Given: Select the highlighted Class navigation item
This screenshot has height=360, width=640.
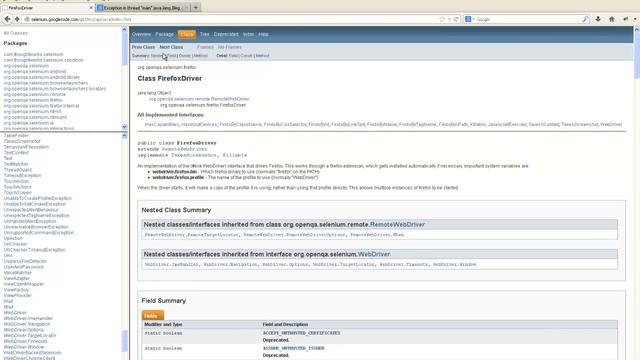Looking at the screenshot, I should [x=187, y=34].
